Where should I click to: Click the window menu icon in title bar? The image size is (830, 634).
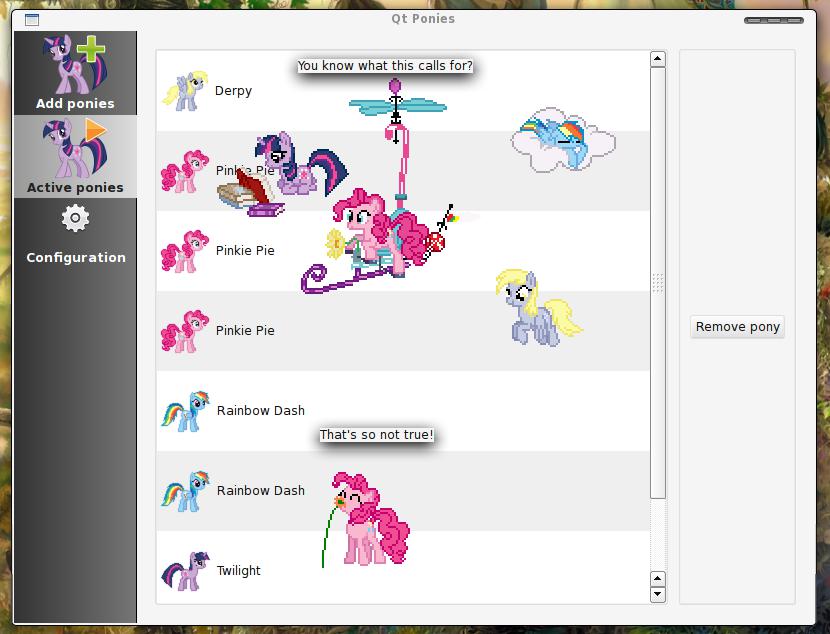[x=32, y=20]
